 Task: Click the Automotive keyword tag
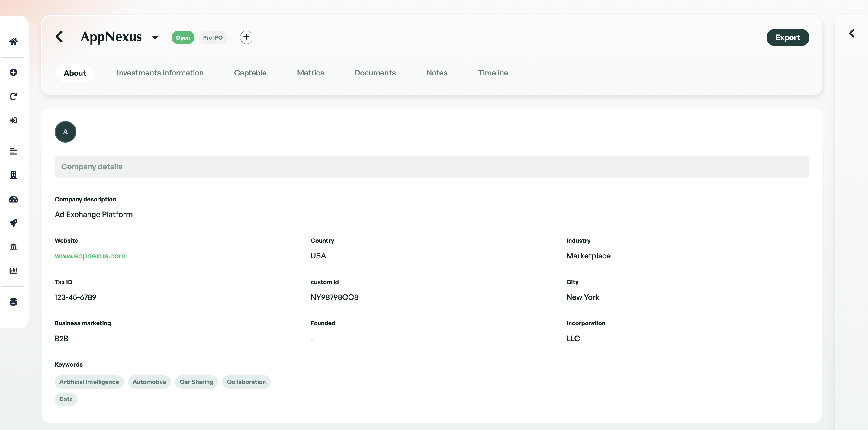point(149,382)
